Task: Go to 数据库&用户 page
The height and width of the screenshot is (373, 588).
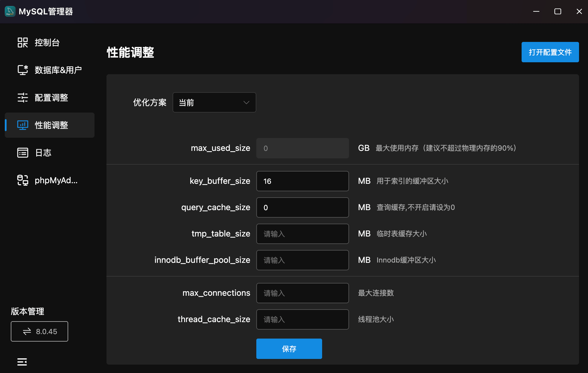Action: (50, 70)
